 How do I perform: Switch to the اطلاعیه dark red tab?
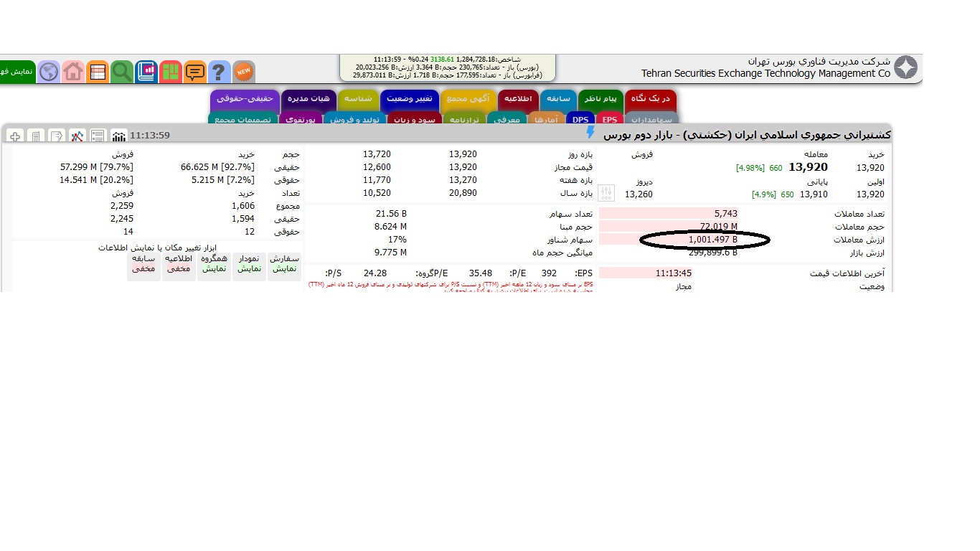click(518, 99)
